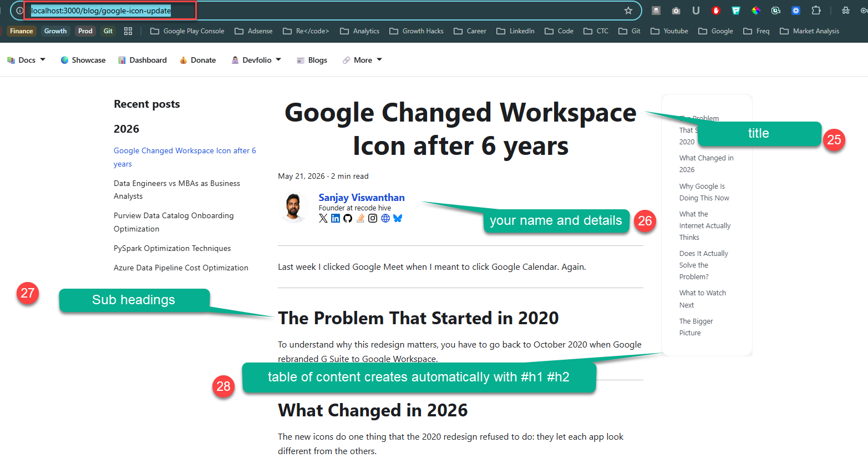Click the date text May 21, 2026
Screen dimensions: 868x468
click(301, 176)
